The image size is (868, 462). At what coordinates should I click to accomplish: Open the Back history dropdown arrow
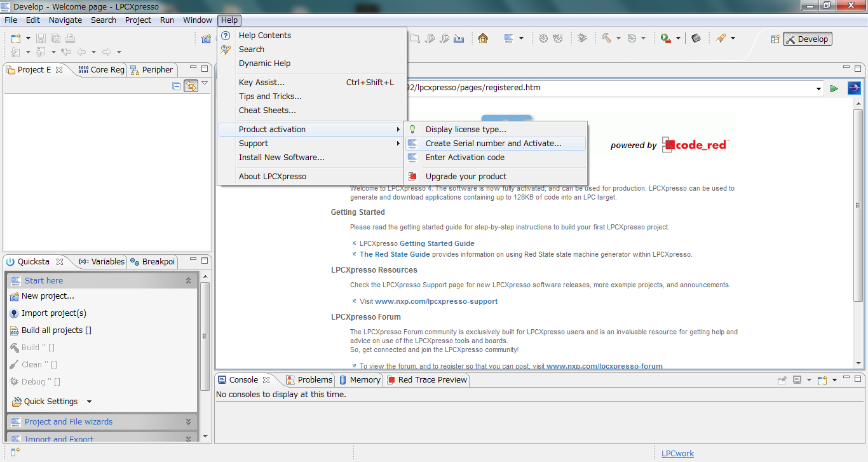93,52
